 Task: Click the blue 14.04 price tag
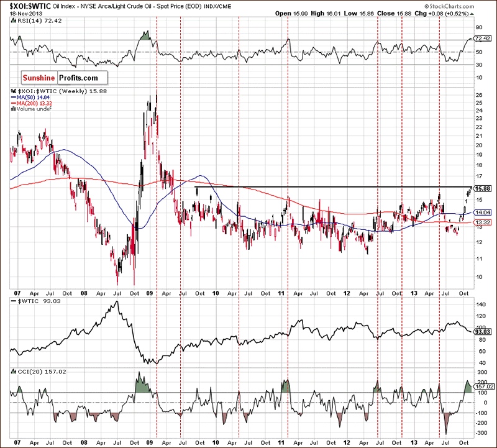point(482,212)
